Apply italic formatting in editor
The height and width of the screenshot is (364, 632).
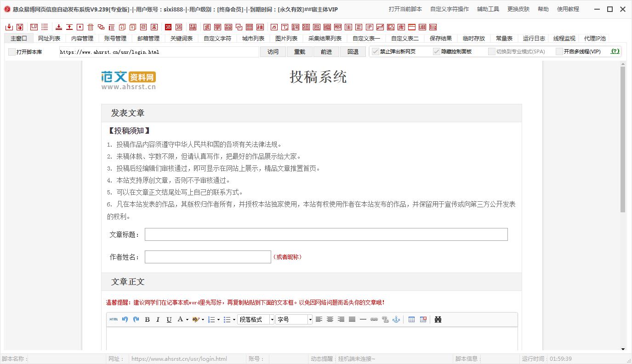click(x=158, y=319)
